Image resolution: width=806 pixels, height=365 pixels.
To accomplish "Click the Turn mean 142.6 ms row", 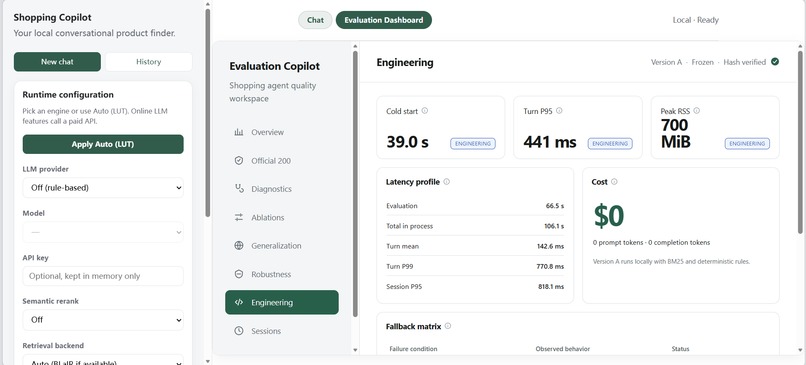I will [x=475, y=246].
